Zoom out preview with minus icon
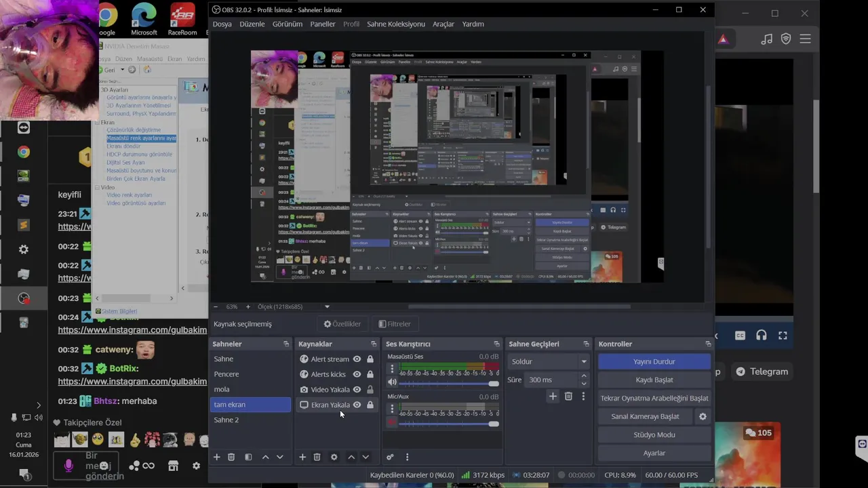This screenshot has width=868, height=488. pos(216,306)
